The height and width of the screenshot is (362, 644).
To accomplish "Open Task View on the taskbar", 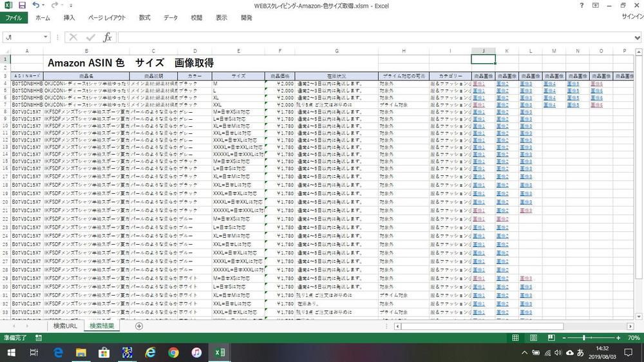I will (x=34, y=352).
